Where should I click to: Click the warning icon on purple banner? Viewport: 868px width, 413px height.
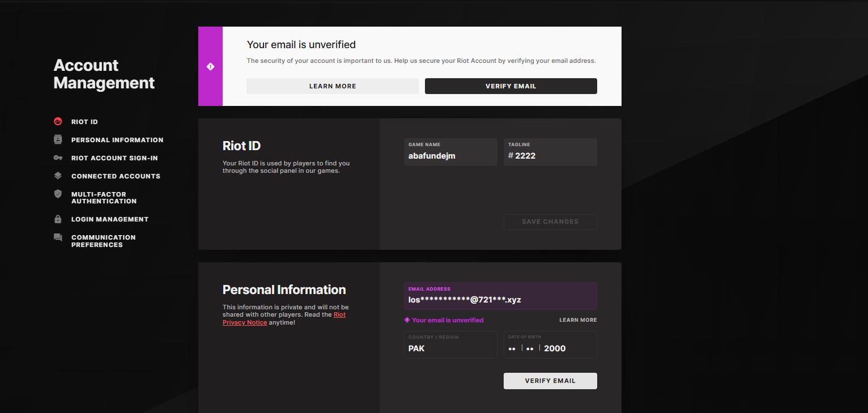(210, 66)
